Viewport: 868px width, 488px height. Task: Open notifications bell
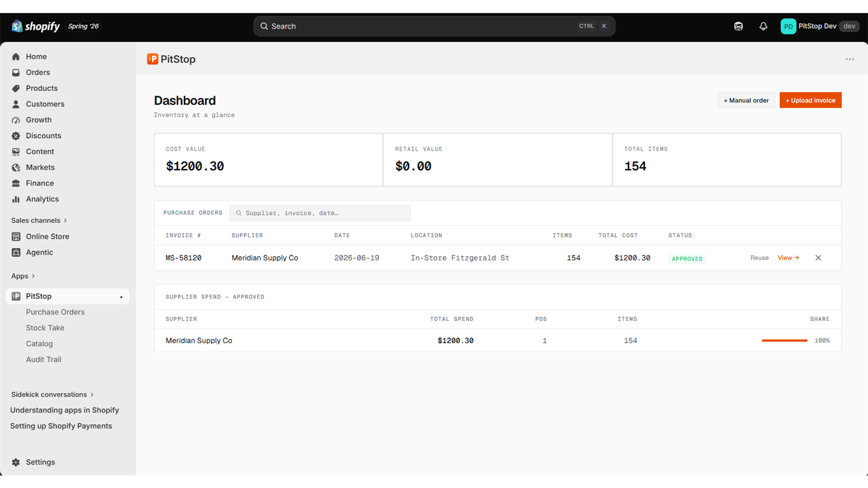coord(763,26)
